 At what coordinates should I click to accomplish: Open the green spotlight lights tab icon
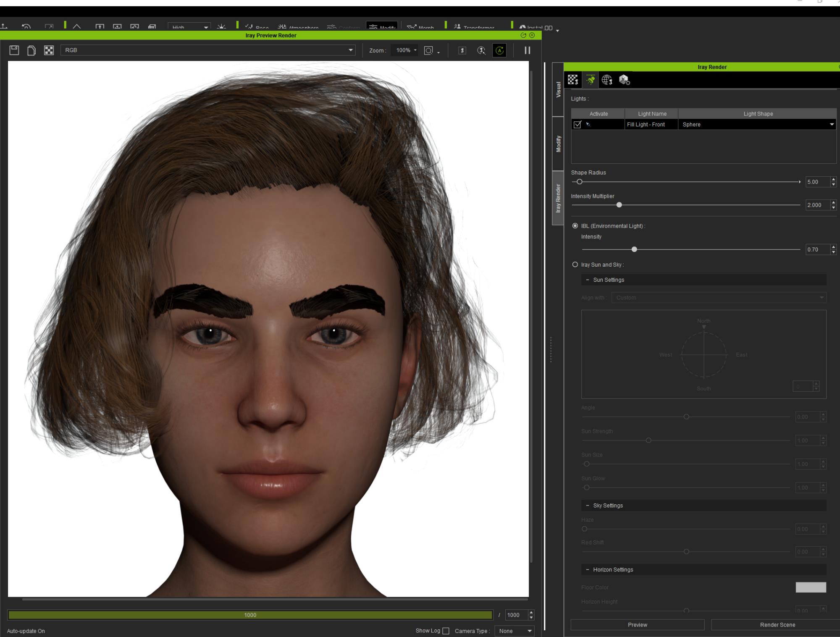[591, 80]
